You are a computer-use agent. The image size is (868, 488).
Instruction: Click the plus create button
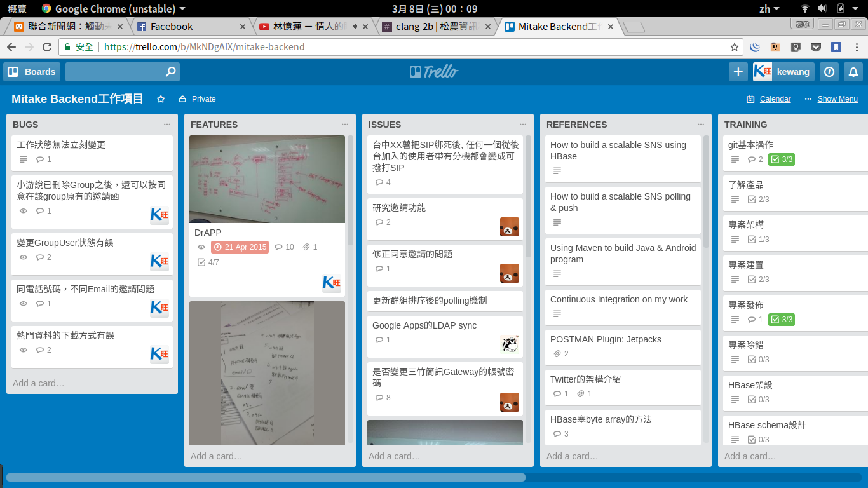(738, 72)
